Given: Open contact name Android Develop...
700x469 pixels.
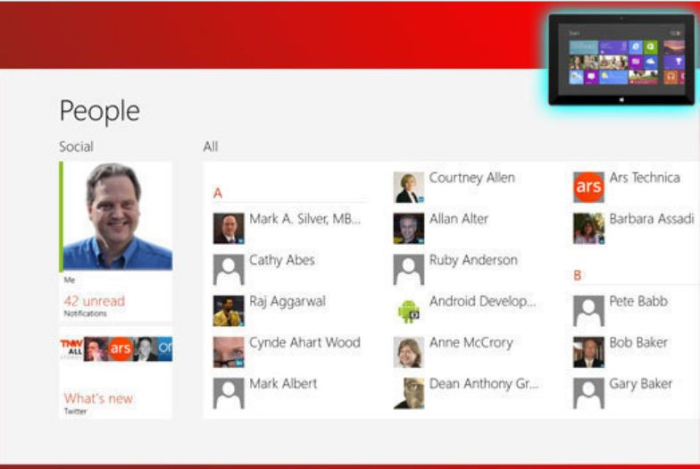Looking at the screenshot, I should 482,301.
